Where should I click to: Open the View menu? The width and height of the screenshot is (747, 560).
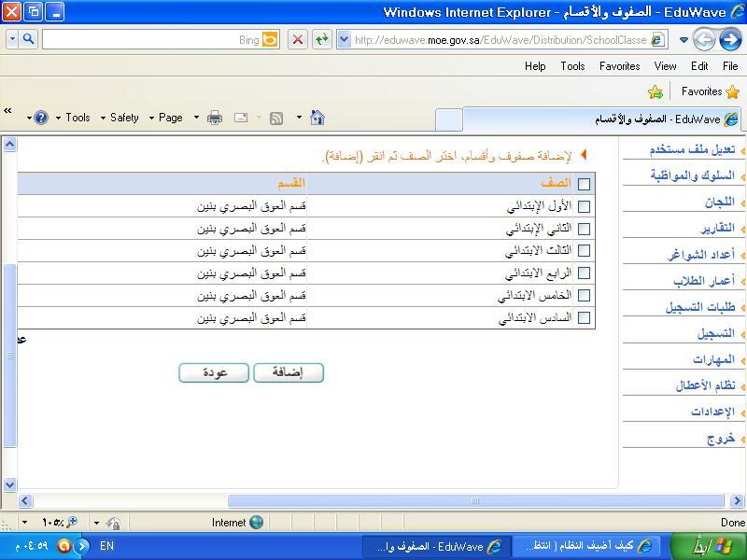pos(665,66)
